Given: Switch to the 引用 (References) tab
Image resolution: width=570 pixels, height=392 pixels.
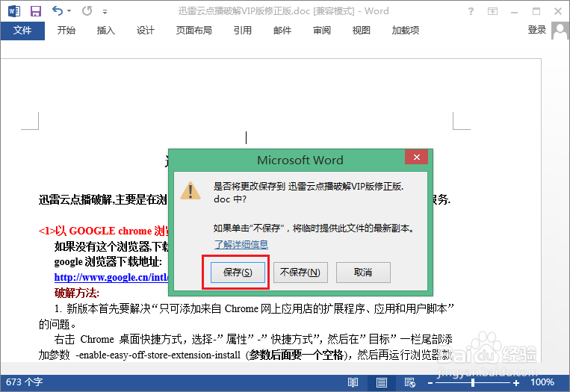Looking at the screenshot, I should [243, 31].
